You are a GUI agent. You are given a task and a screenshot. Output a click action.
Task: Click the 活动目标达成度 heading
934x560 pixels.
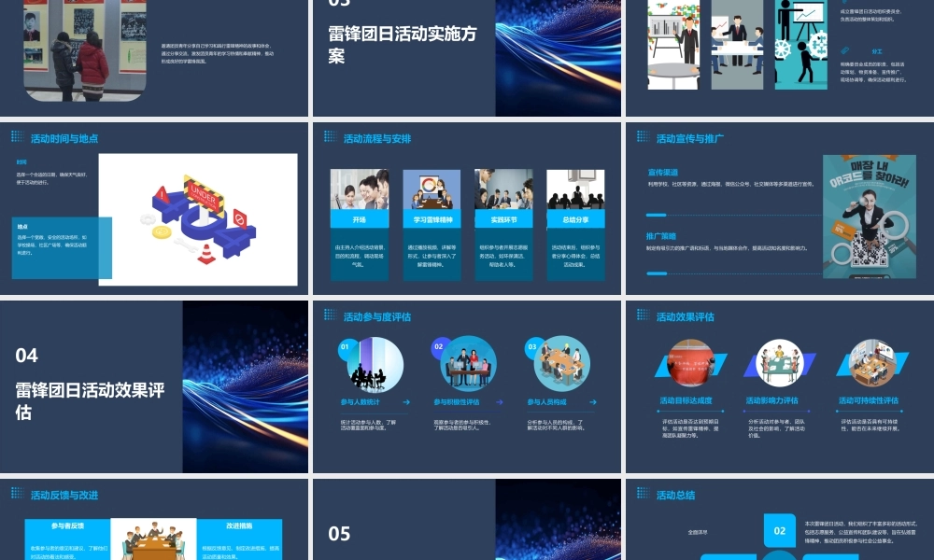[x=686, y=400]
